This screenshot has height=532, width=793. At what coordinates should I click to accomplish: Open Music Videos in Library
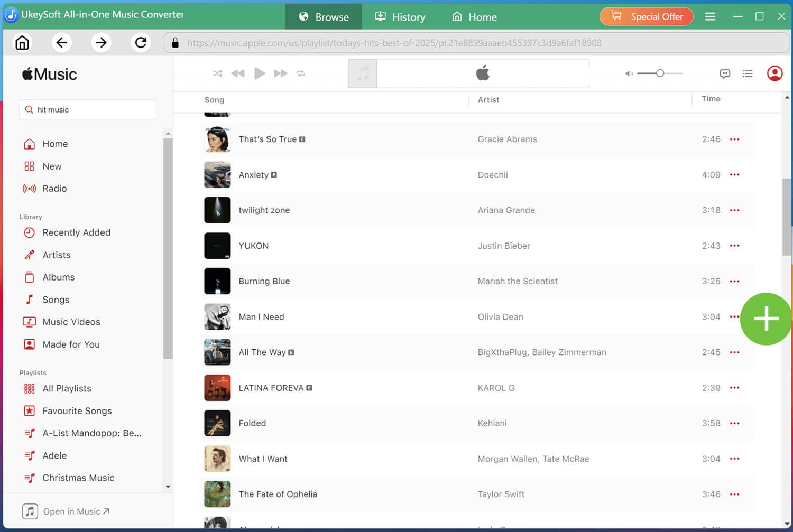pyautogui.click(x=62, y=322)
